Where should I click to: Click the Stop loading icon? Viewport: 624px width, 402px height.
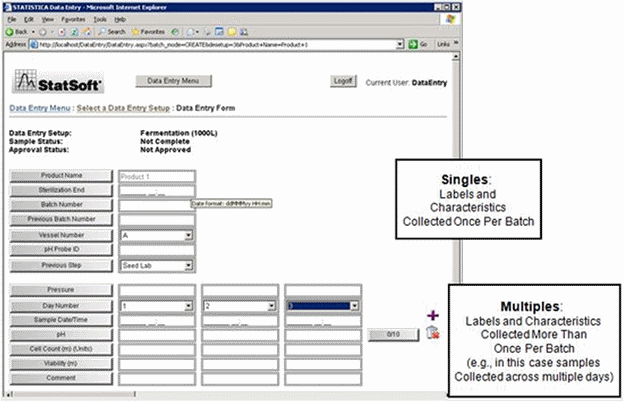point(62,32)
